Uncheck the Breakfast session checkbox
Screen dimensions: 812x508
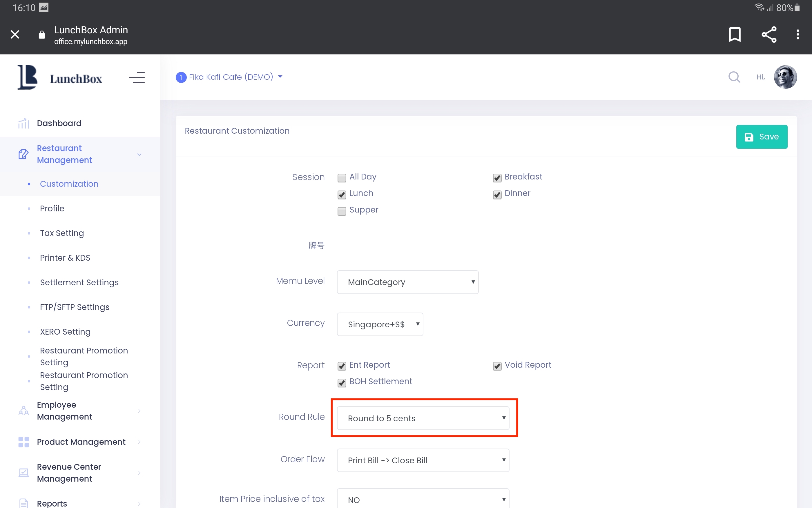(497, 178)
